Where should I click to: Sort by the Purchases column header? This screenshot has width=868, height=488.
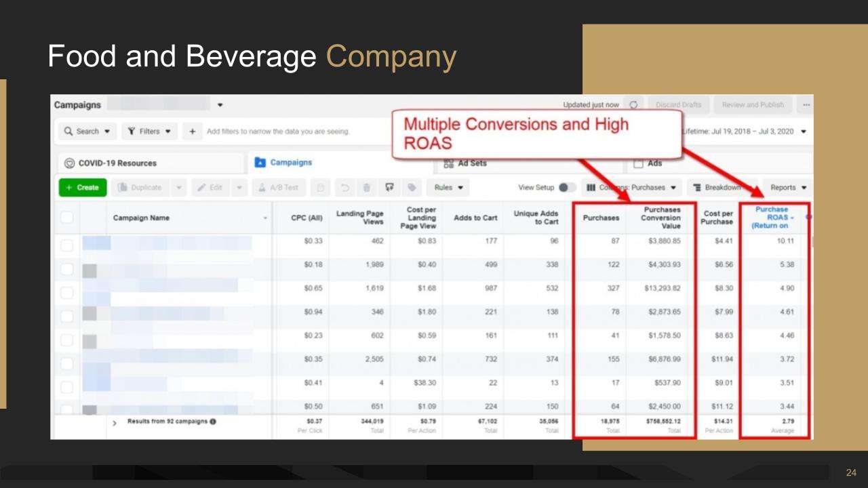click(601, 218)
